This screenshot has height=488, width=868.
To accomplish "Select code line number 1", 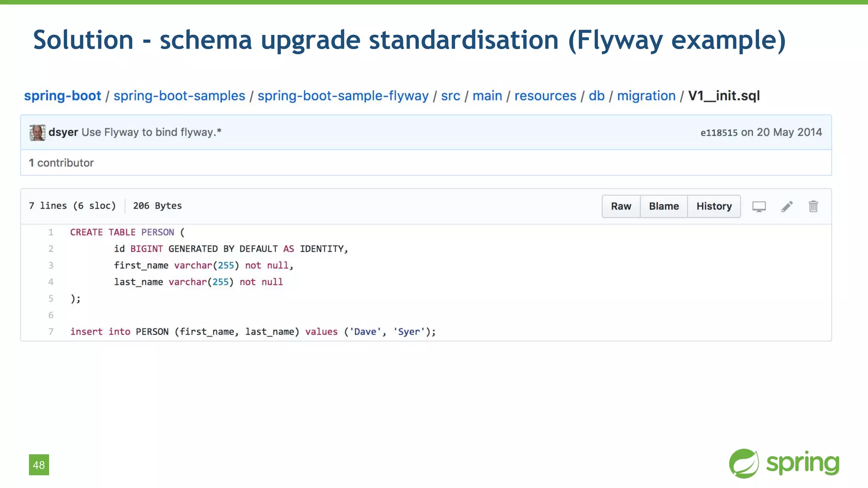I will pyautogui.click(x=51, y=232).
